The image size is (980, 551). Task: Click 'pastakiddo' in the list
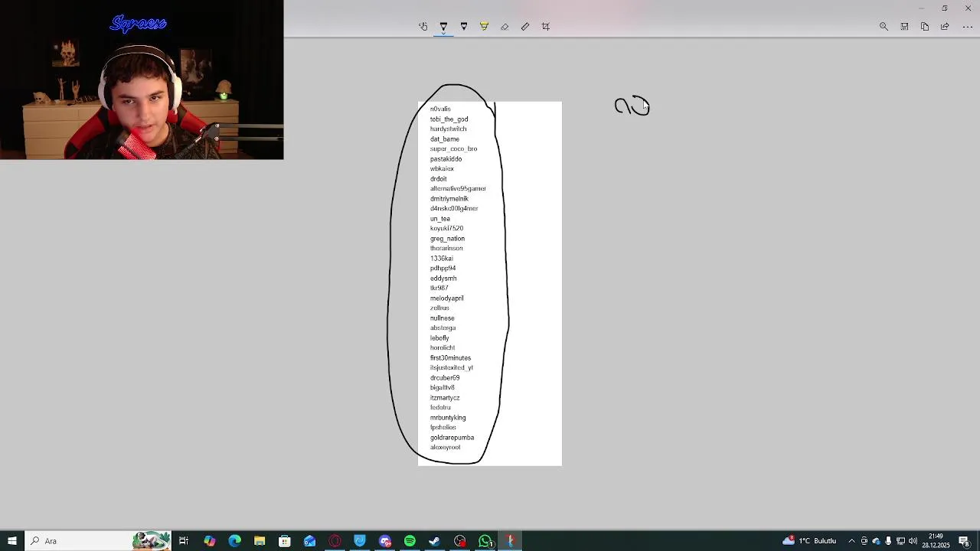pos(446,159)
